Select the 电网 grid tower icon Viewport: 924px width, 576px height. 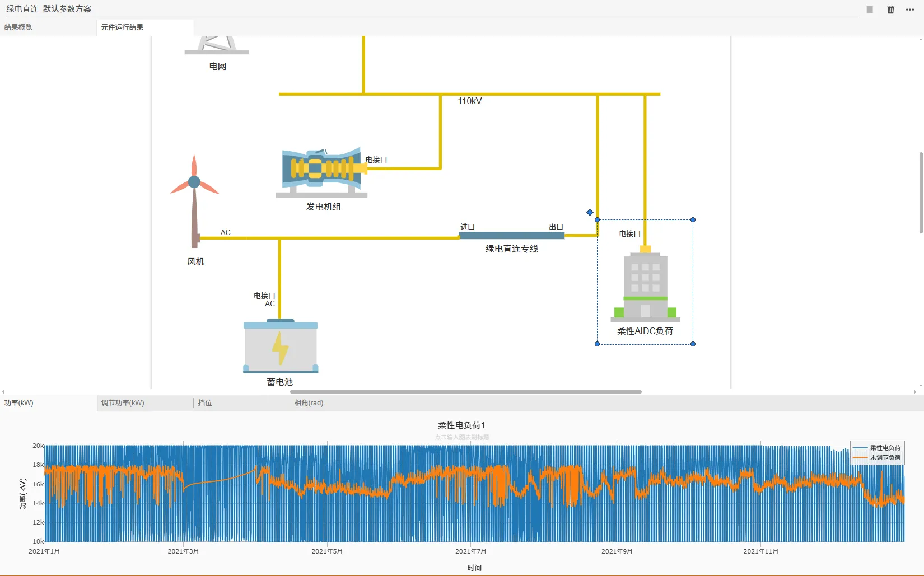point(217,45)
